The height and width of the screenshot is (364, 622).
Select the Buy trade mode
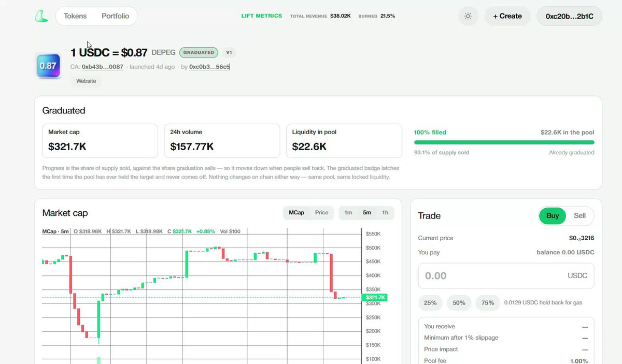[553, 216]
